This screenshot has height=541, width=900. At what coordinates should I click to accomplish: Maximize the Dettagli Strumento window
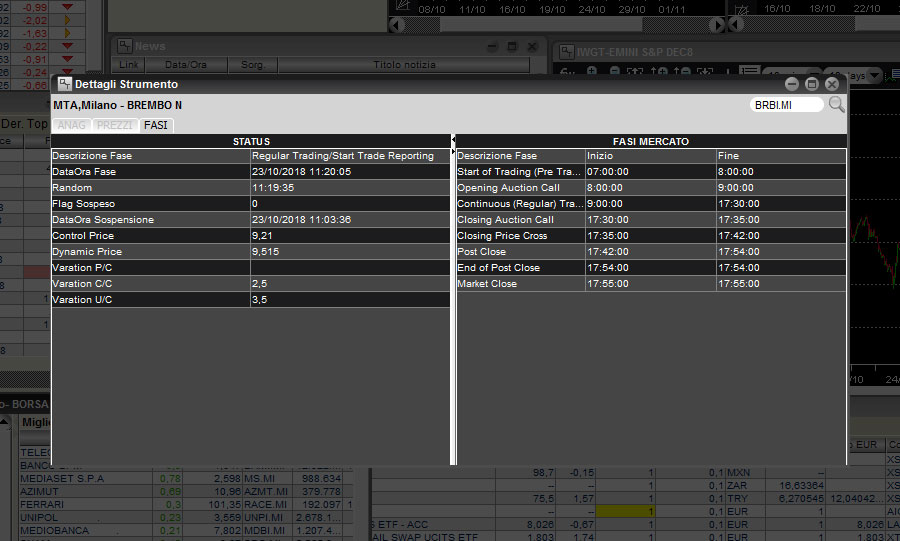point(812,84)
